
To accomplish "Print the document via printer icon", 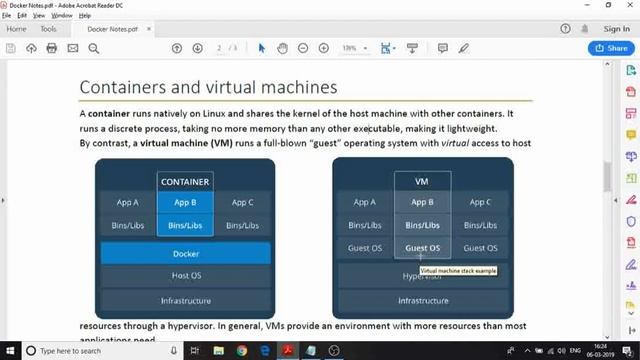I will (x=52, y=49).
